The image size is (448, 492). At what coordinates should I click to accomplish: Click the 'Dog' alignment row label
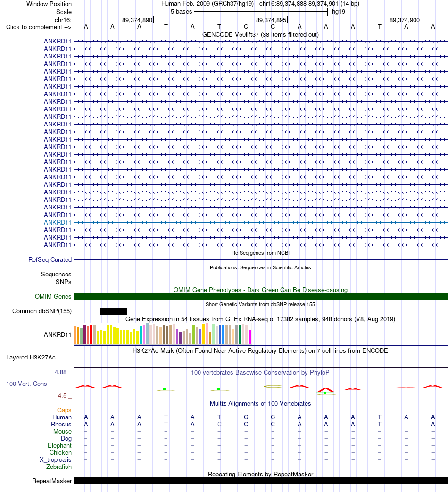(66, 439)
